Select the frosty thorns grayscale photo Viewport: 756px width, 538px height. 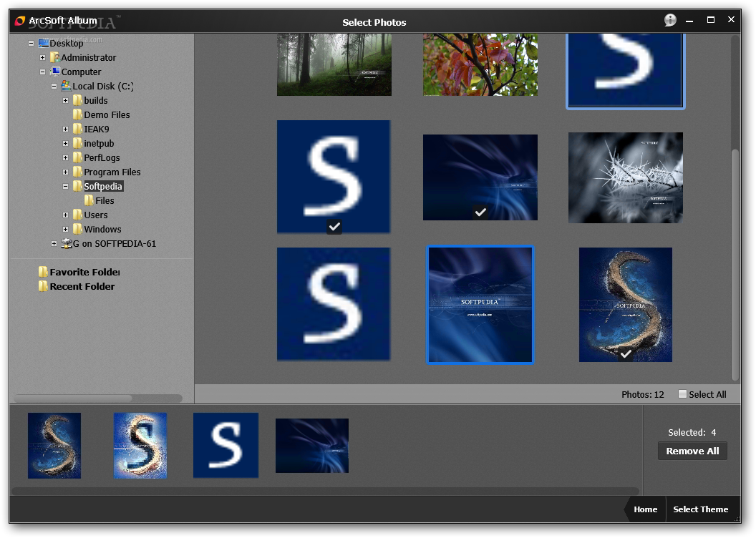pos(625,177)
